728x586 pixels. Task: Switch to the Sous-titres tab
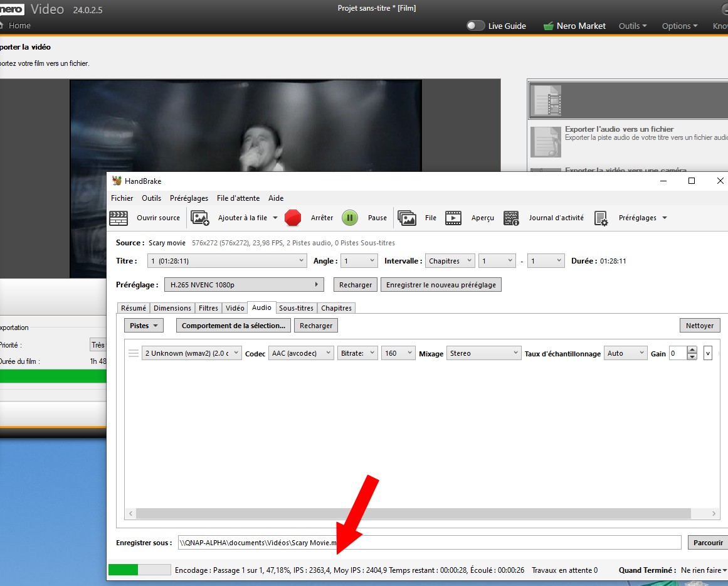[296, 308]
